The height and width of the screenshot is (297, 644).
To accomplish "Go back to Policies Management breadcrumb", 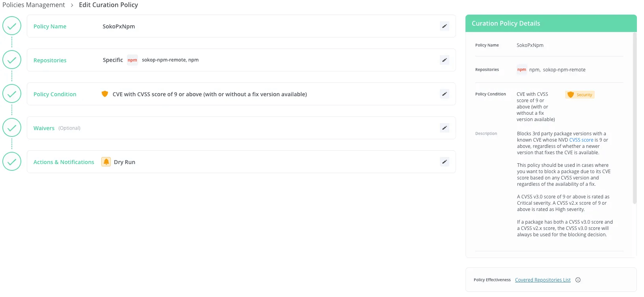I will pyautogui.click(x=34, y=5).
